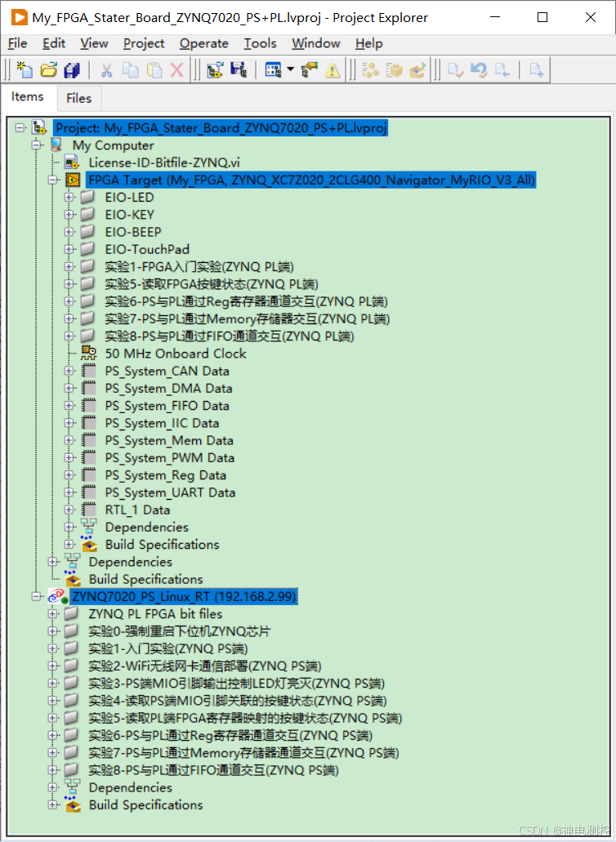Click the Add Targets and Devices icon
The height and width of the screenshot is (842, 616).
pyautogui.click(x=215, y=69)
